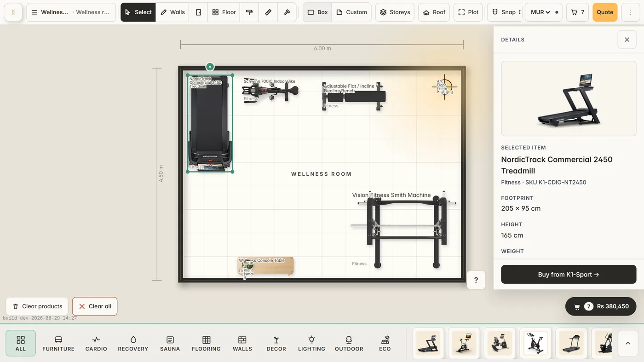The width and height of the screenshot is (644, 362).
Task: Select the Schwinn 700IC Indoor Bike
Action: click(270, 90)
